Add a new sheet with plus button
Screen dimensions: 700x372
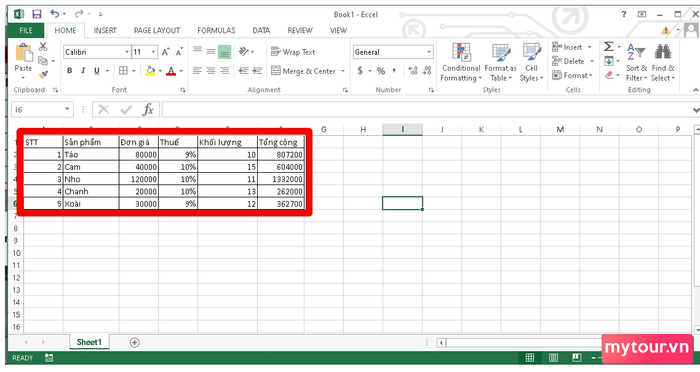click(x=134, y=343)
